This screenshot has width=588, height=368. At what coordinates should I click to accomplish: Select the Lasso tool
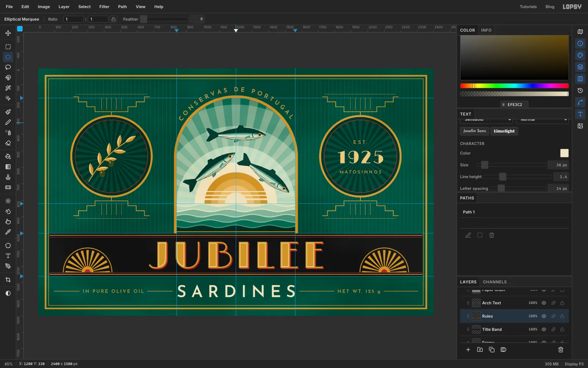(8, 67)
